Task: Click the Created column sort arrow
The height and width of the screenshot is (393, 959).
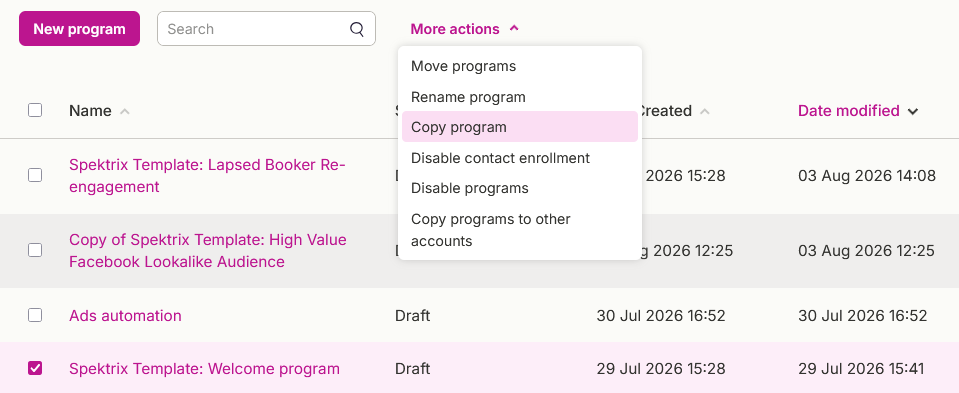Action: pyautogui.click(x=705, y=111)
